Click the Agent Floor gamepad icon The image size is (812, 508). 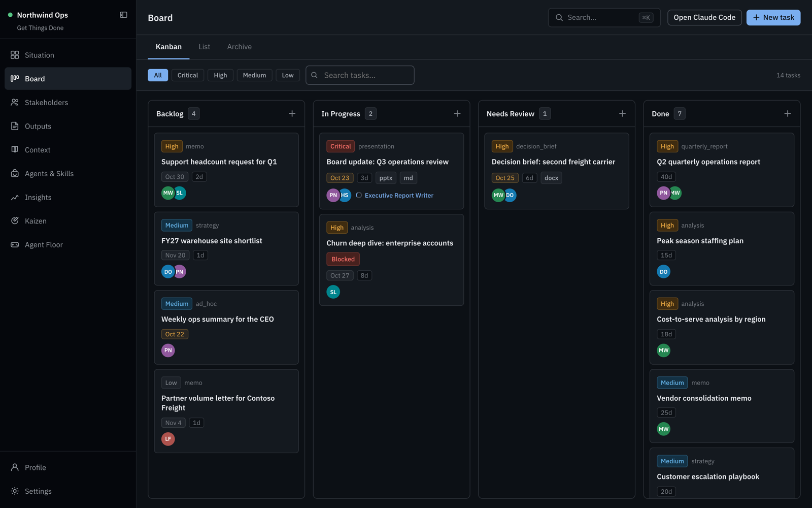click(x=15, y=244)
